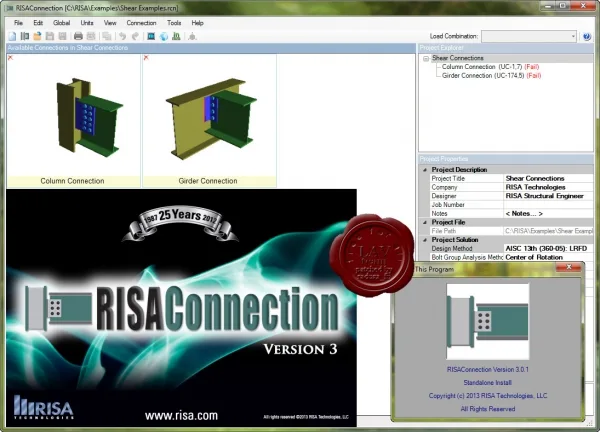This screenshot has width=600, height=432.
Task: Click the Project Explorer panel header
Action: click(505, 48)
